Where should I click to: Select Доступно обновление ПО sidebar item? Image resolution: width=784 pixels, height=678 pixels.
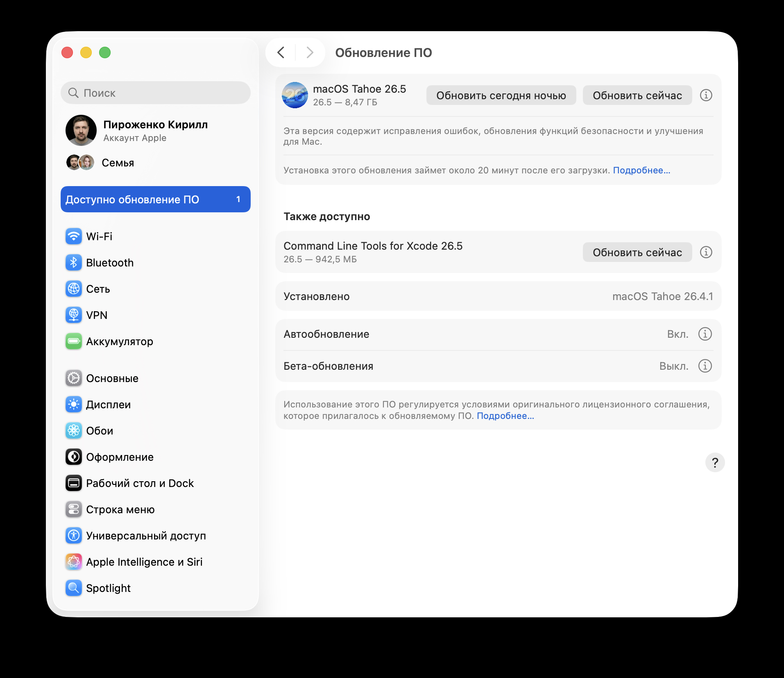[x=156, y=199]
